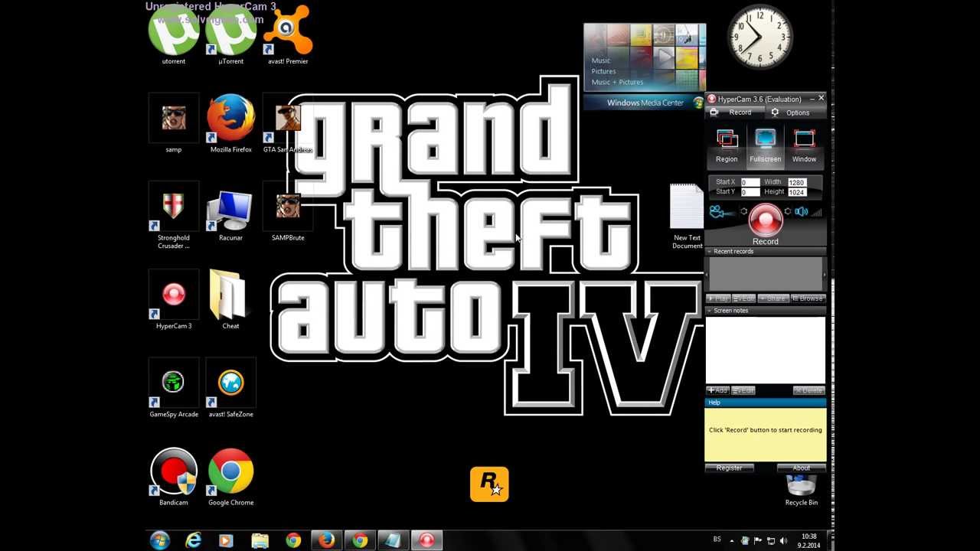
Task: Select the GameSpy Arcade desktop shortcut
Action: tap(174, 388)
